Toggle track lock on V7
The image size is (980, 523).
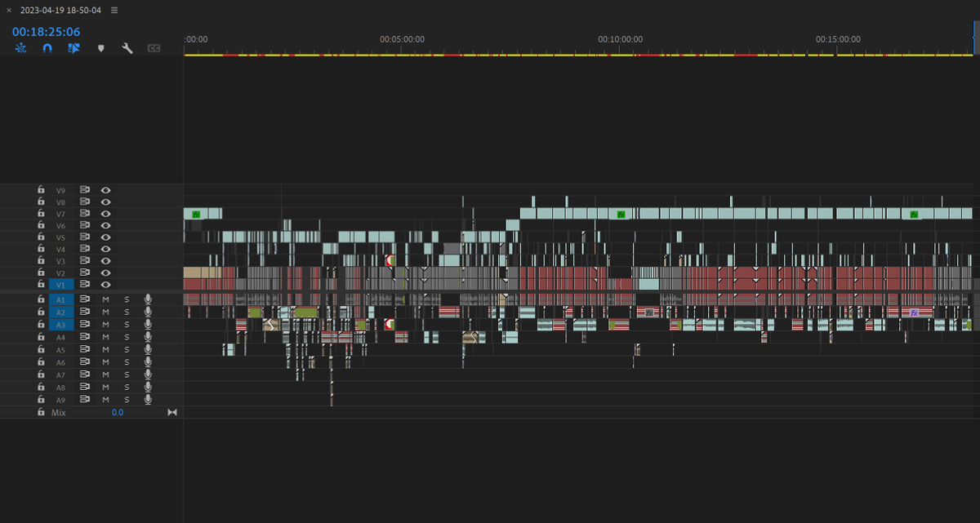41,213
